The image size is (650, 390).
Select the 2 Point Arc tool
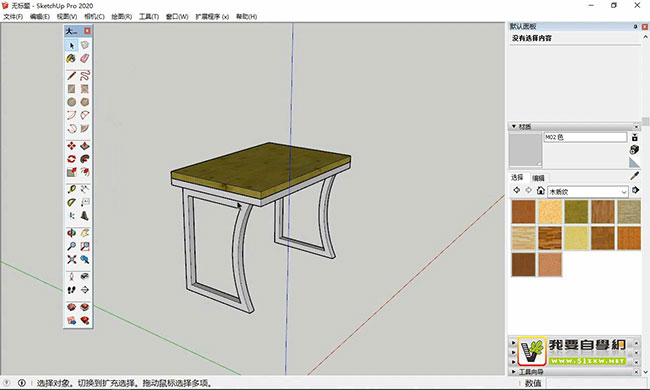pos(85,115)
